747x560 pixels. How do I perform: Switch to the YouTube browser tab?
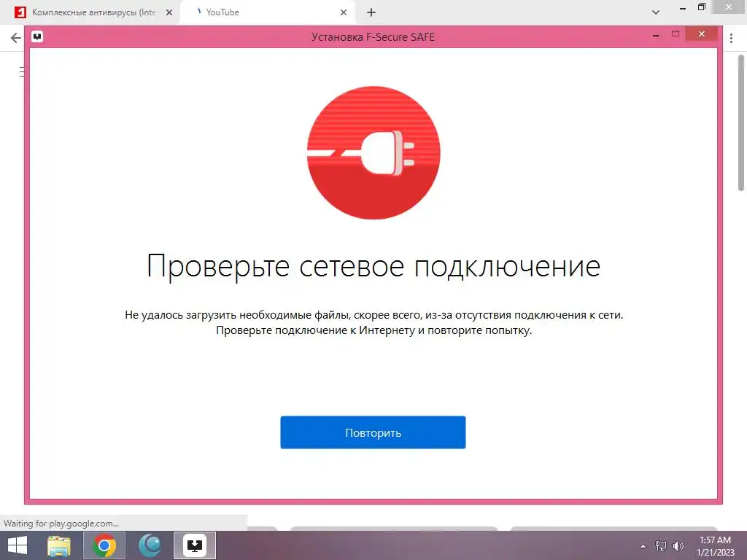[267, 12]
